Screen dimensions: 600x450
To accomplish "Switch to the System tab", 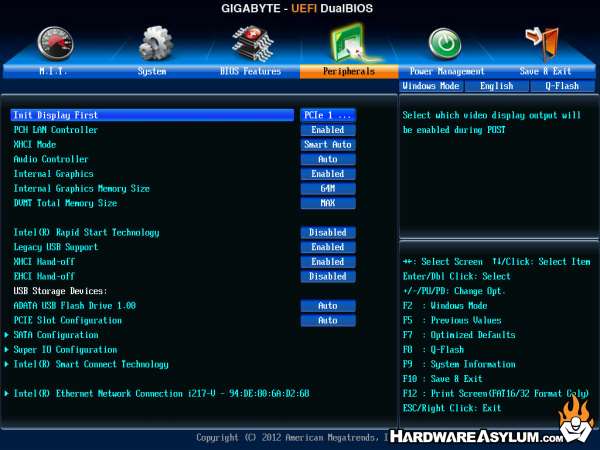I will tap(152, 71).
